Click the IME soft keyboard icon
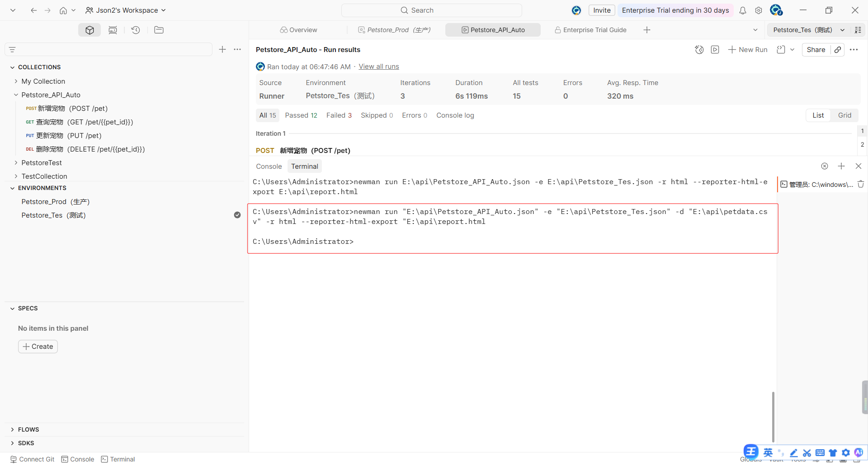 tap(820, 453)
